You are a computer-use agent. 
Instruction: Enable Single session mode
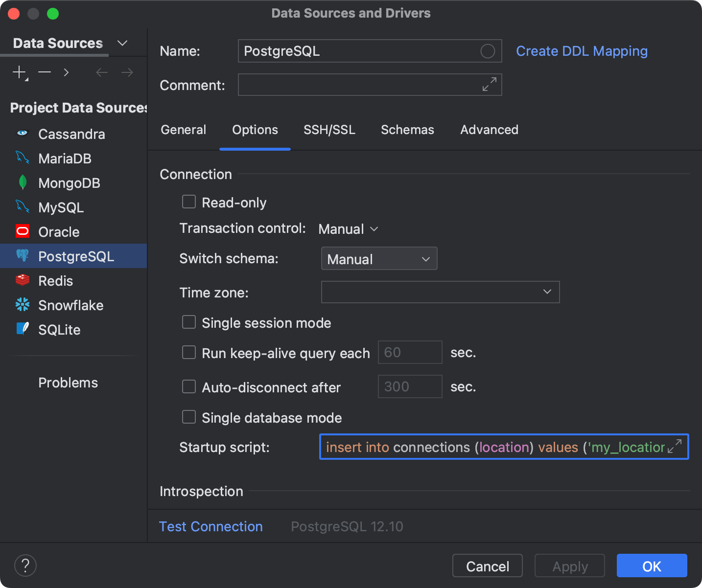pos(189,322)
